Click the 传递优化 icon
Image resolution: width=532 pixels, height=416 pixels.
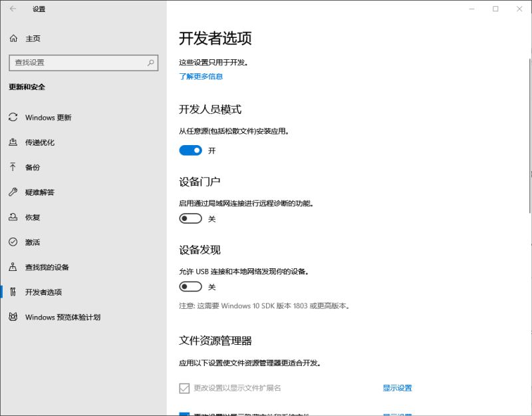(x=13, y=142)
